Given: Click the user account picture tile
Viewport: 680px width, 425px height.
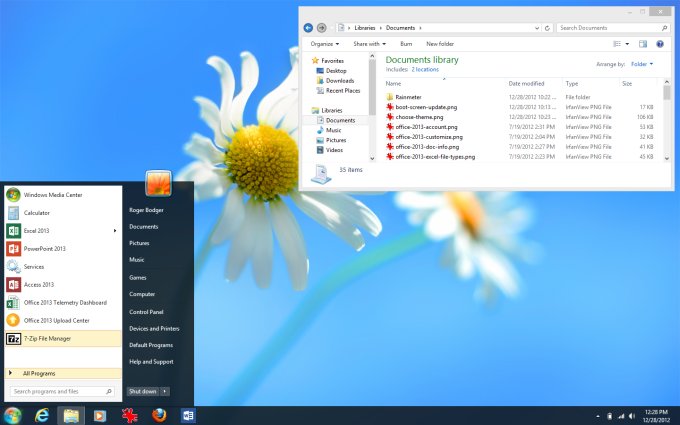Looking at the screenshot, I should coord(158,183).
